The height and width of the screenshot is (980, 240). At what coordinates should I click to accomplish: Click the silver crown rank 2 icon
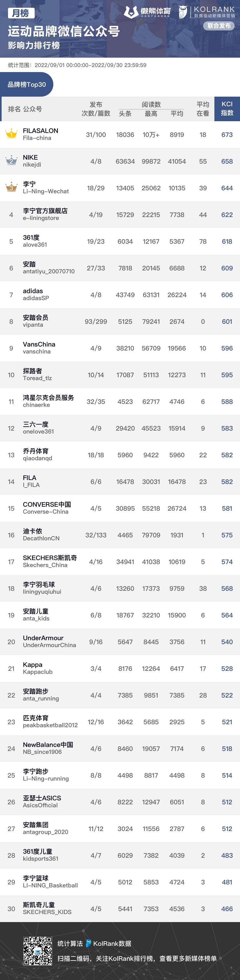pos(11,160)
